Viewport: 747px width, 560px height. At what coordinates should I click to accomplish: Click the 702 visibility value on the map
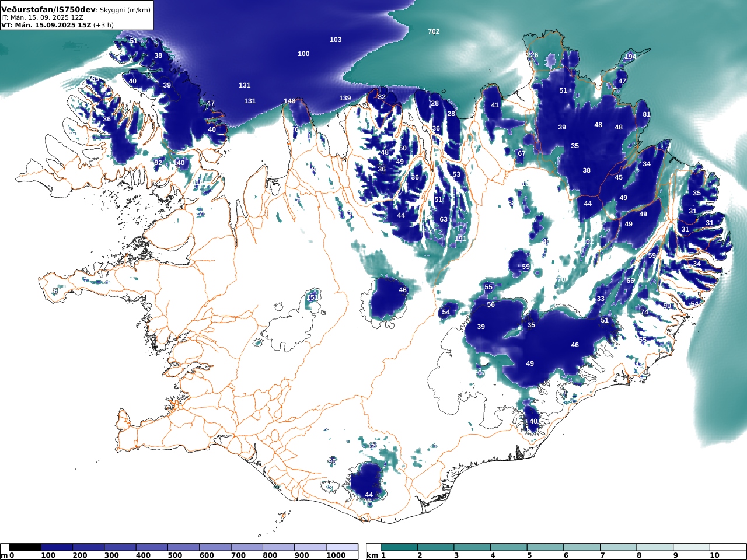[x=434, y=32]
